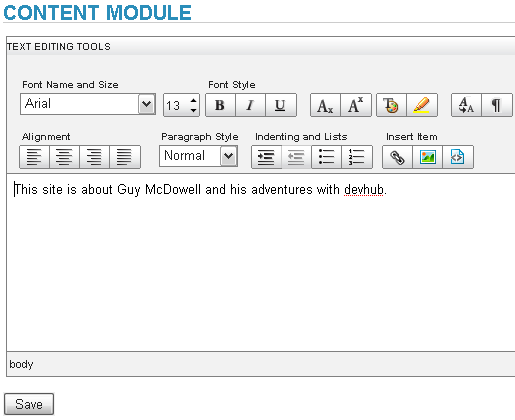Center align the text
The image size is (515, 420).
pyautogui.click(x=64, y=157)
